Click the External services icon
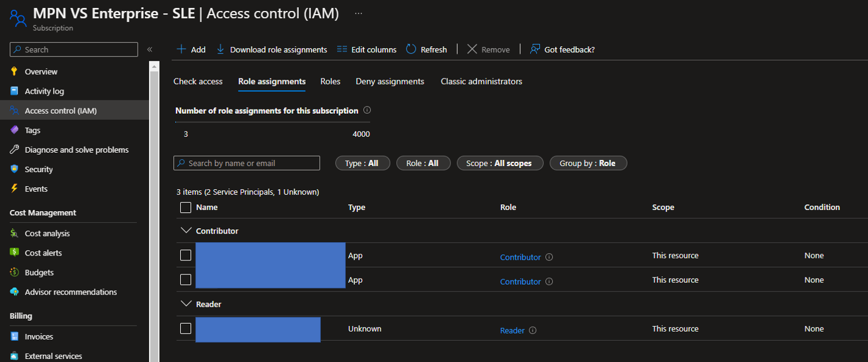Viewport: 868px width, 362px height. [x=15, y=356]
